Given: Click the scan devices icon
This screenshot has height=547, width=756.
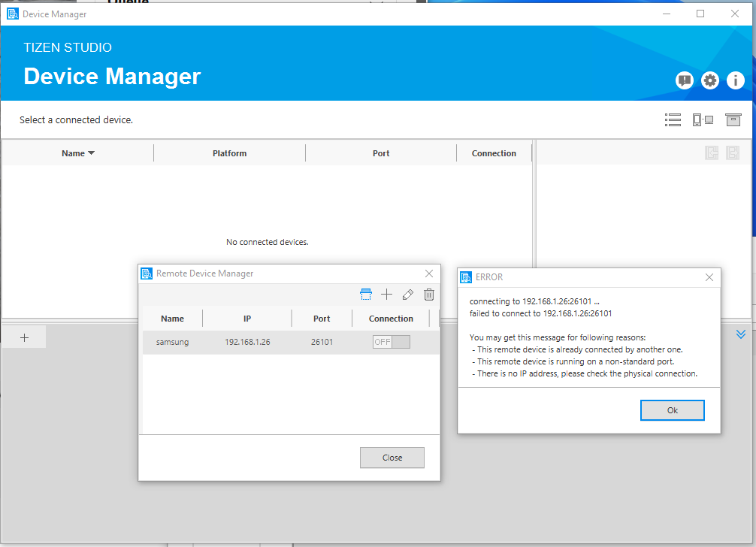Looking at the screenshot, I should pos(366,295).
